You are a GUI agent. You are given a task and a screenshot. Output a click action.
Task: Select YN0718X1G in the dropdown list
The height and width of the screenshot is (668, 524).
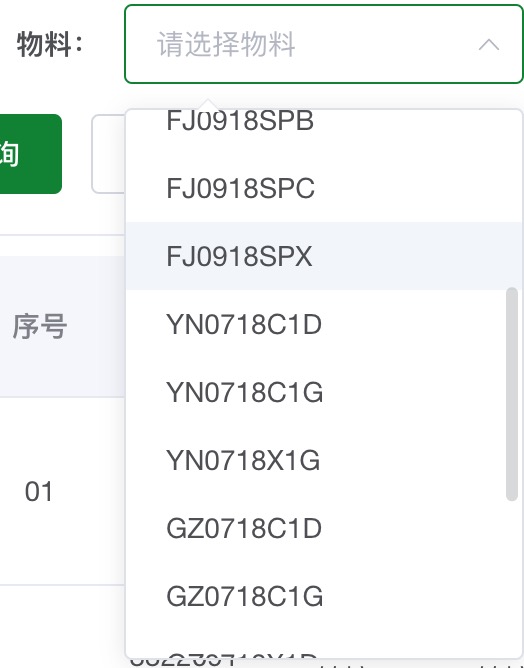324,461
